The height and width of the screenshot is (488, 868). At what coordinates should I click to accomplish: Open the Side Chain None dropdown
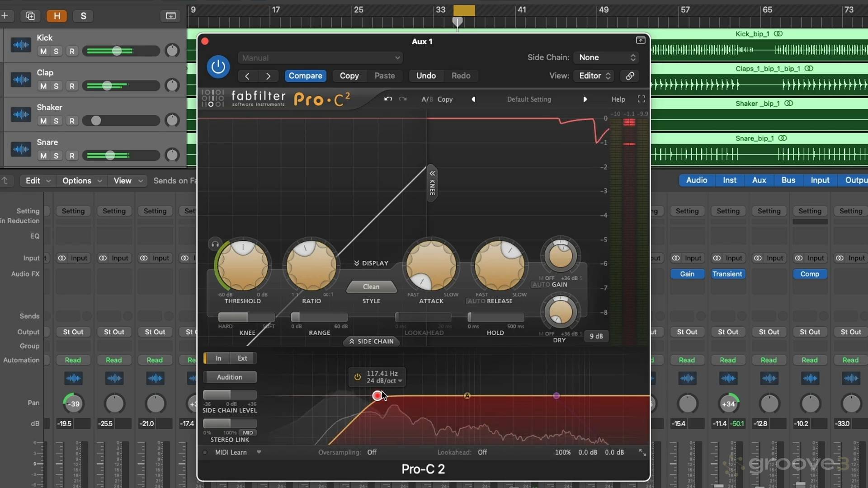(607, 57)
